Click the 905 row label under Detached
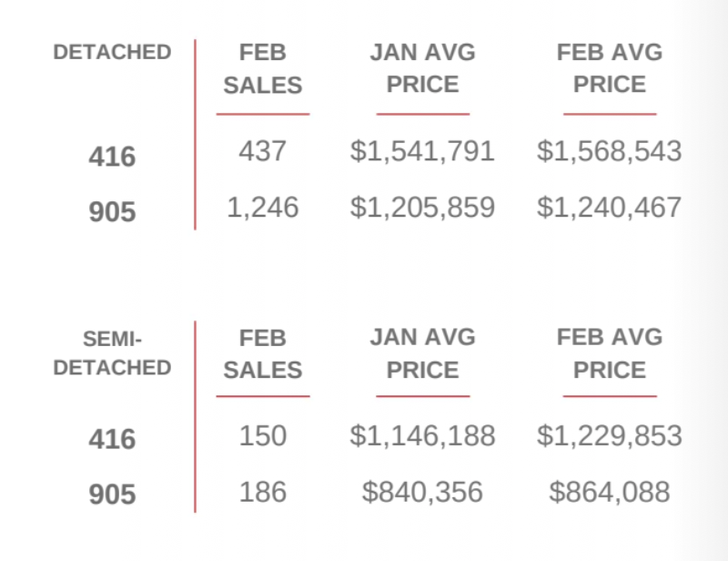 112,212
